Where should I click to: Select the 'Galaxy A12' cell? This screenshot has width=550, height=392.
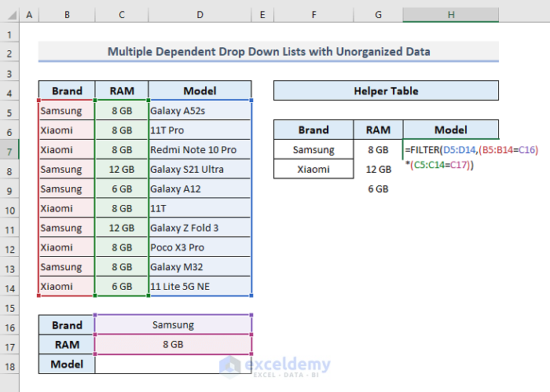pyautogui.click(x=200, y=189)
